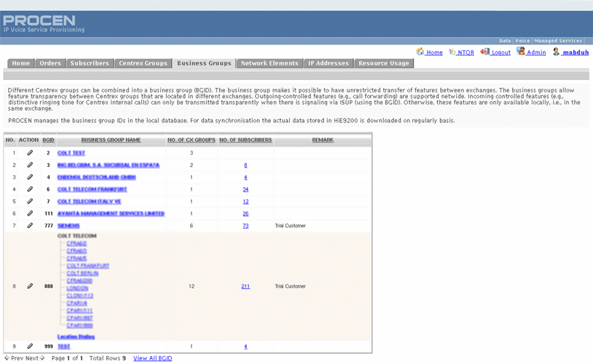Open the Network Elements tab
Screen dimensions: 593x364
(x=269, y=63)
